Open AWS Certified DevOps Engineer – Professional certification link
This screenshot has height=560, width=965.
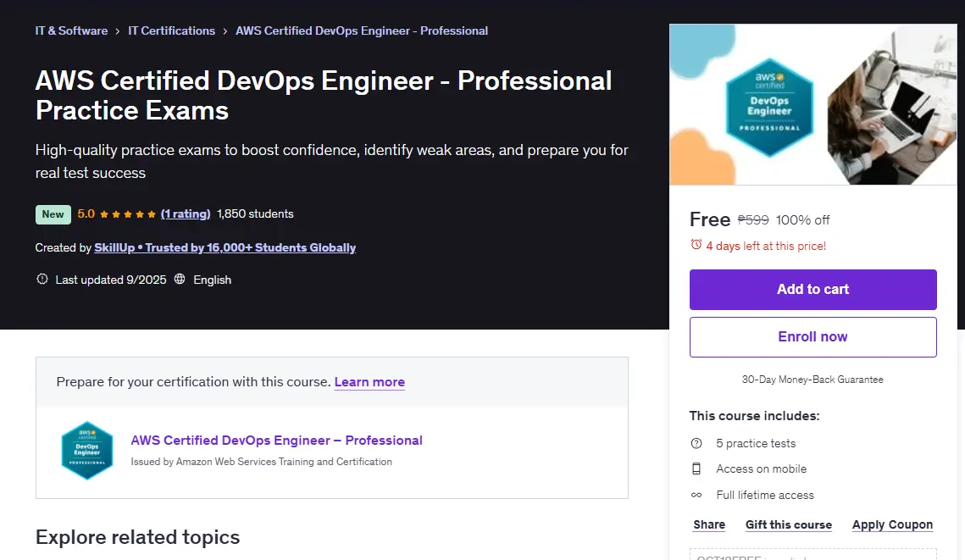pyautogui.click(x=276, y=441)
